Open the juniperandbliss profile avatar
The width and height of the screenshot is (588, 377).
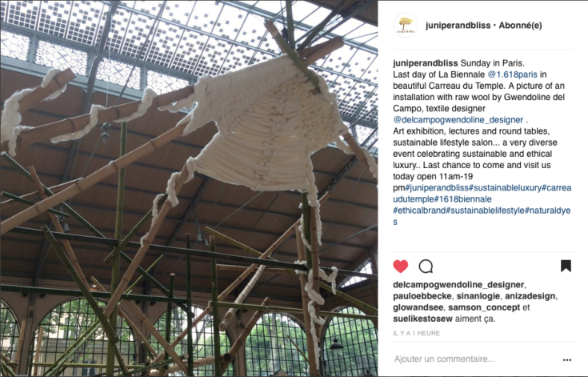click(x=406, y=25)
